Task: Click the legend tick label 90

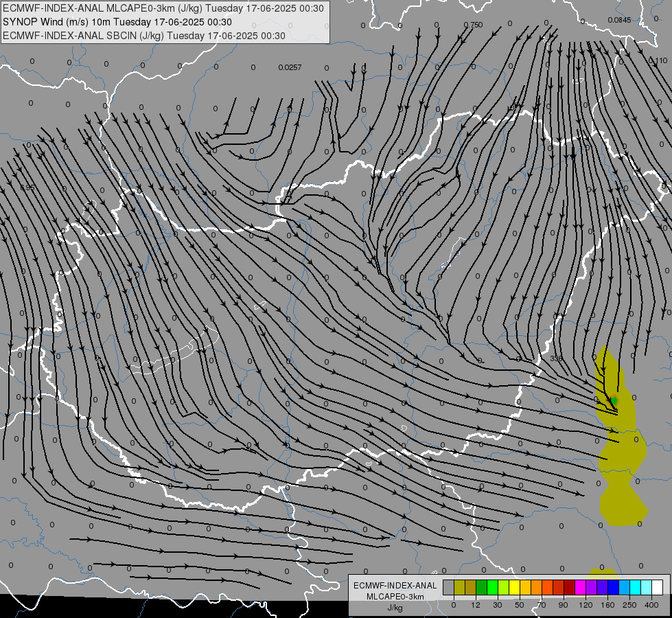Action: pos(563,605)
